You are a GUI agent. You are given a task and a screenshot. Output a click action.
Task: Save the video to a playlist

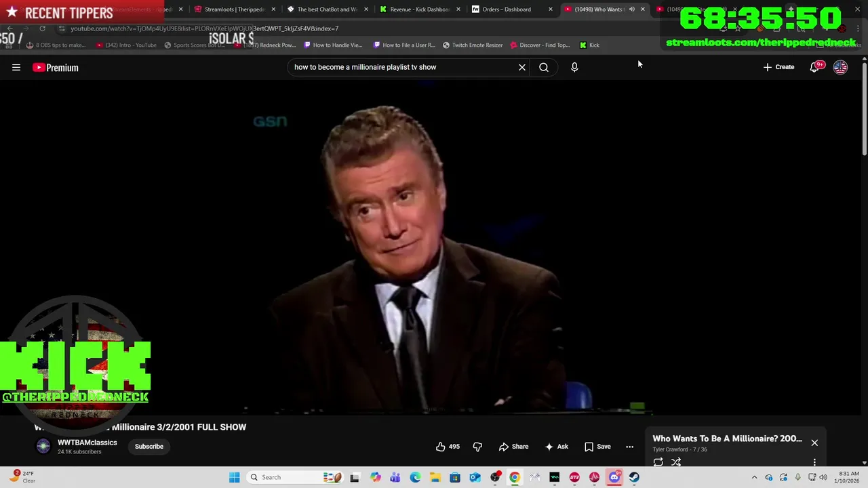[597, 447]
